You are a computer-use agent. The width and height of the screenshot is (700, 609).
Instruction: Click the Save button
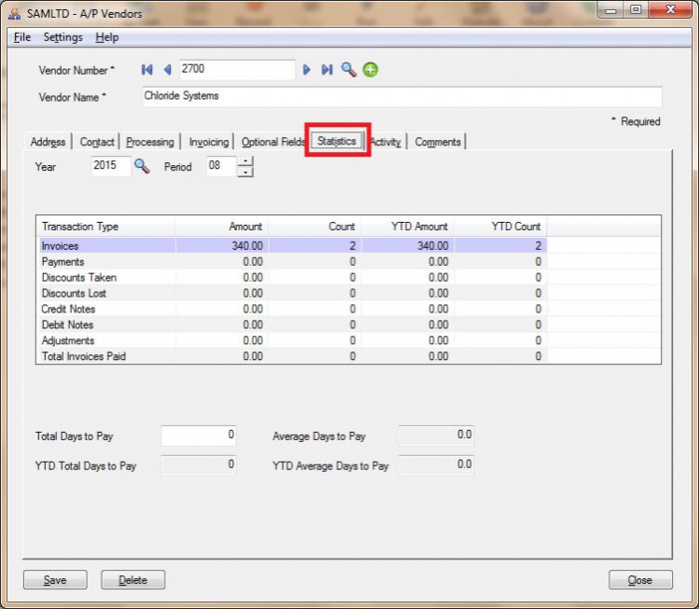(55, 579)
